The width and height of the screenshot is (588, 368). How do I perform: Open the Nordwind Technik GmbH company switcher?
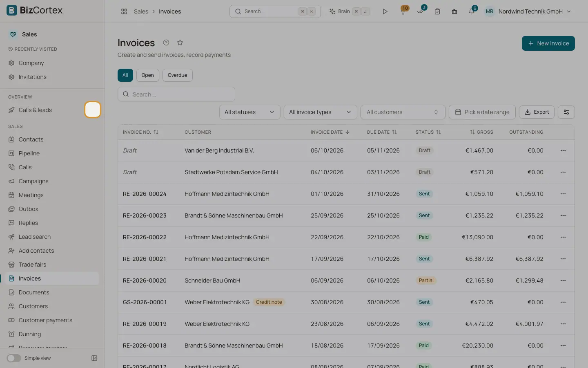535,11
